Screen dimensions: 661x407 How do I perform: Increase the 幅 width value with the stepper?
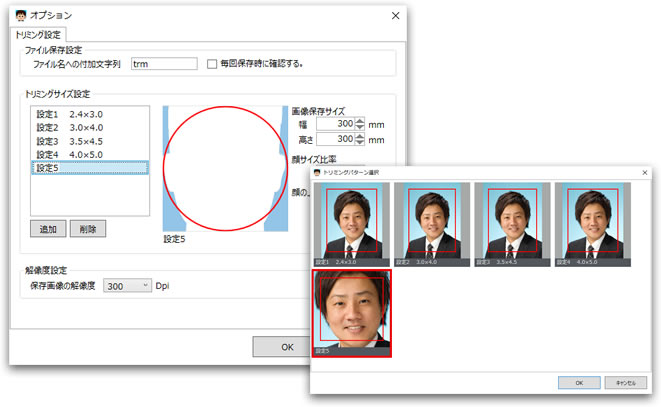click(360, 121)
